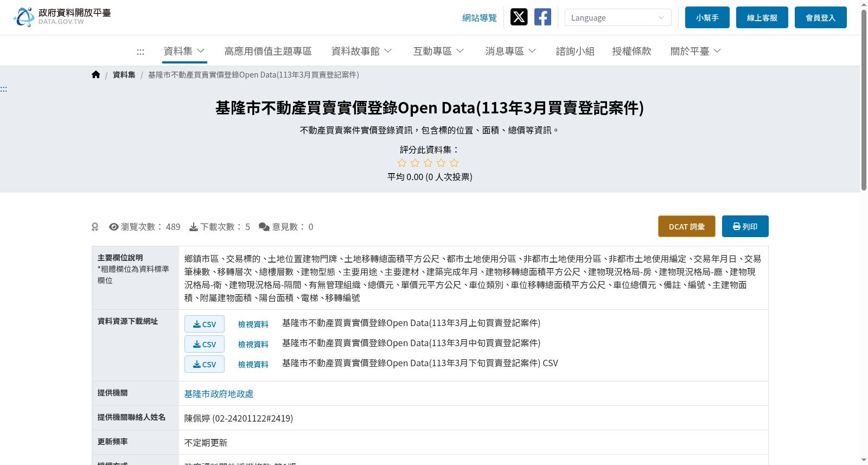Click the scrollbar up arrow
This screenshot has height=465, width=868.
(x=864, y=4)
